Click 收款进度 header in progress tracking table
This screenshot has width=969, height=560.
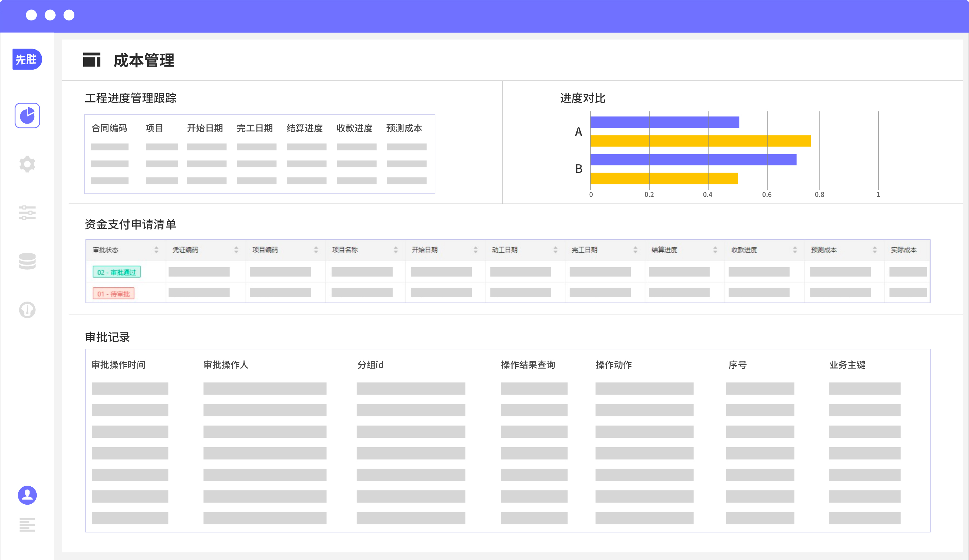355,128
